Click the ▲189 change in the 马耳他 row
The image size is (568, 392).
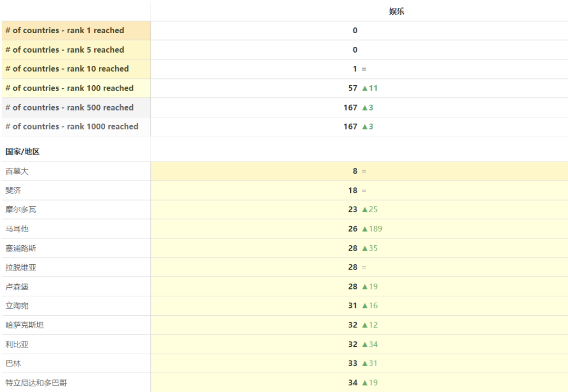372,228
